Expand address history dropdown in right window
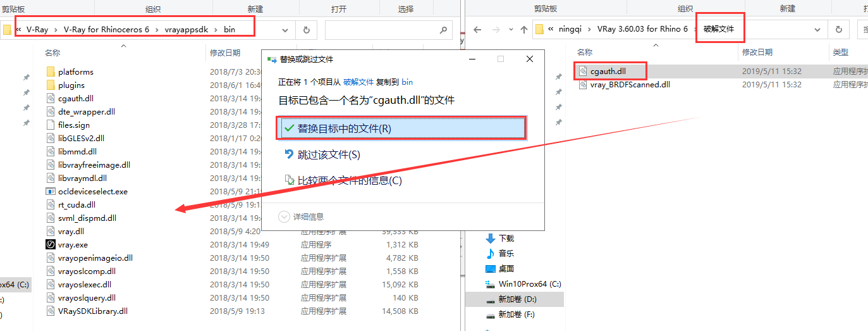This screenshot has width=868, height=331. pyautogui.click(x=818, y=30)
